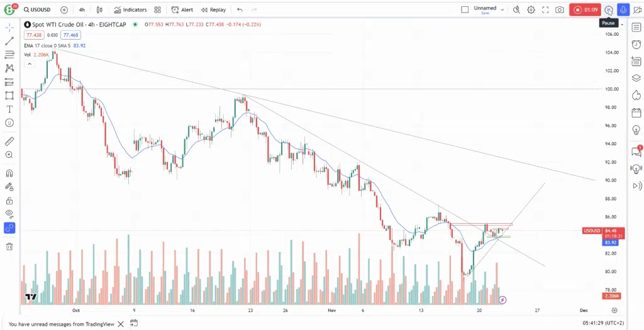Select the text annotation tool
644x330 pixels.
coord(9,109)
